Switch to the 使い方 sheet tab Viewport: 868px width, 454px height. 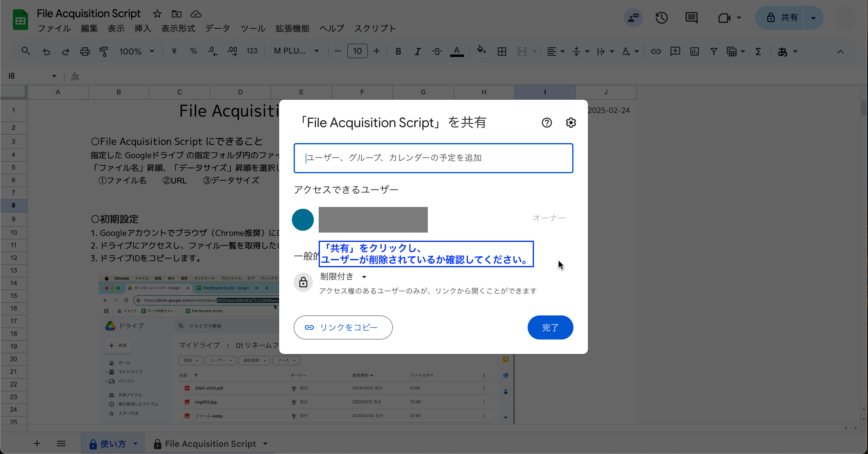point(113,443)
